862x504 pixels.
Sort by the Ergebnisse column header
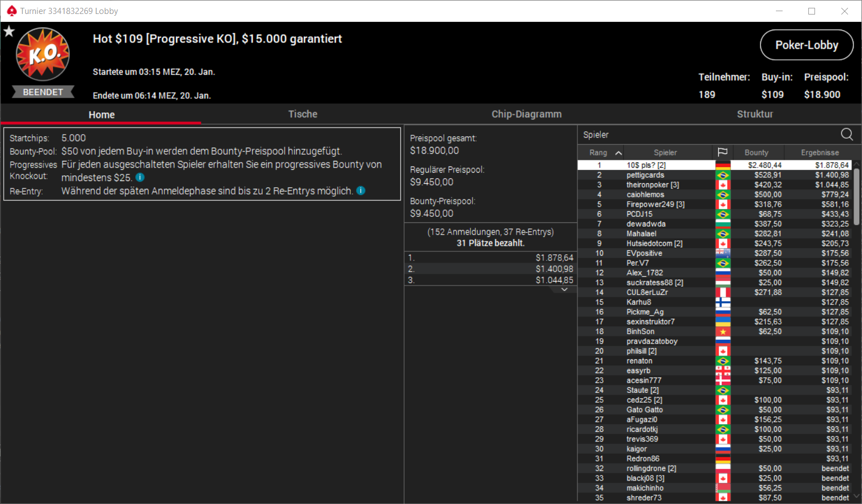pyautogui.click(x=820, y=153)
